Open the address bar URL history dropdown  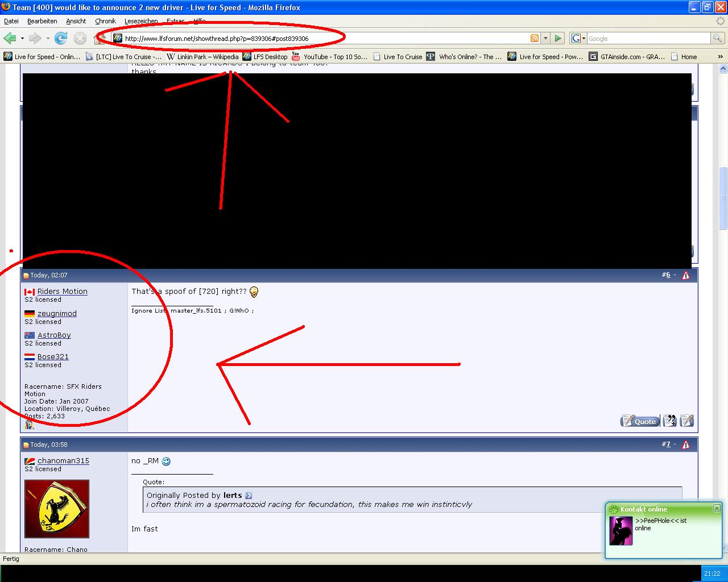tap(545, 38)
